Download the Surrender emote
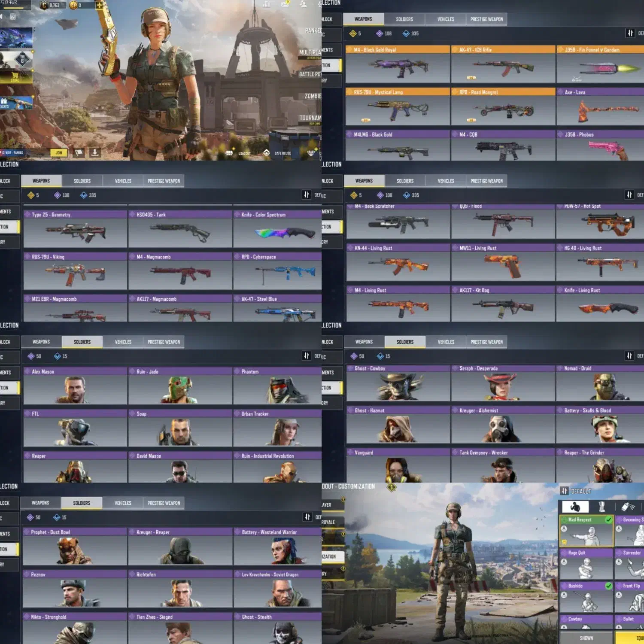 (619, 562)
